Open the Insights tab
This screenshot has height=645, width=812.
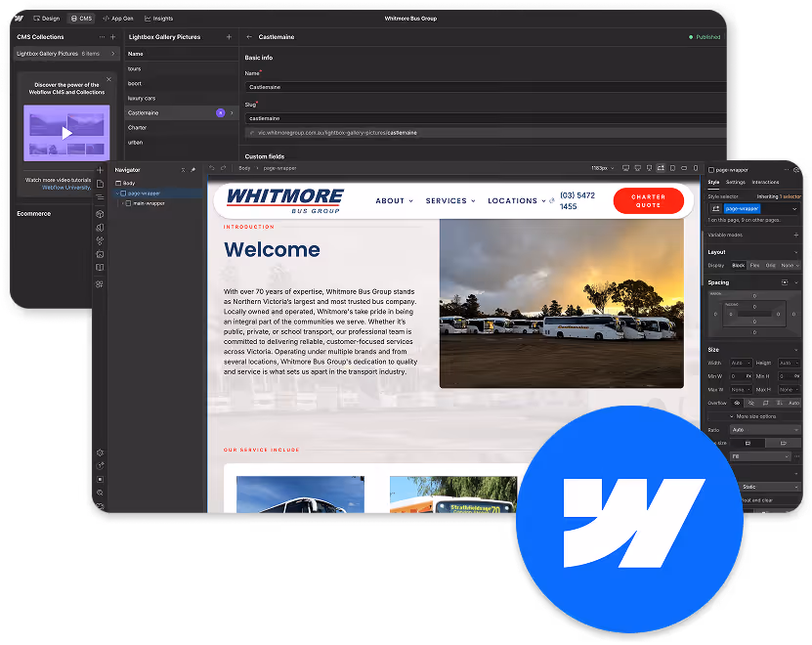click(159, 19)
